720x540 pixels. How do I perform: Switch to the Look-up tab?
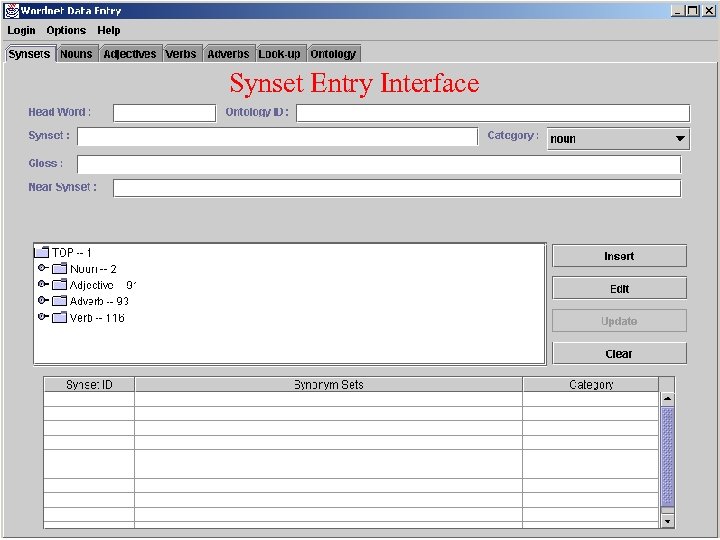tap(279, 54)
